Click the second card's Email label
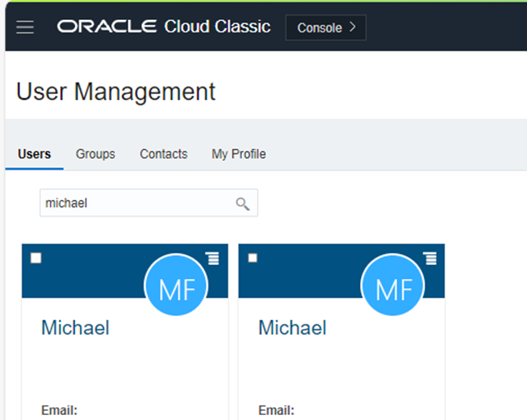Screen dimensions: 527x420 point(276,410)
